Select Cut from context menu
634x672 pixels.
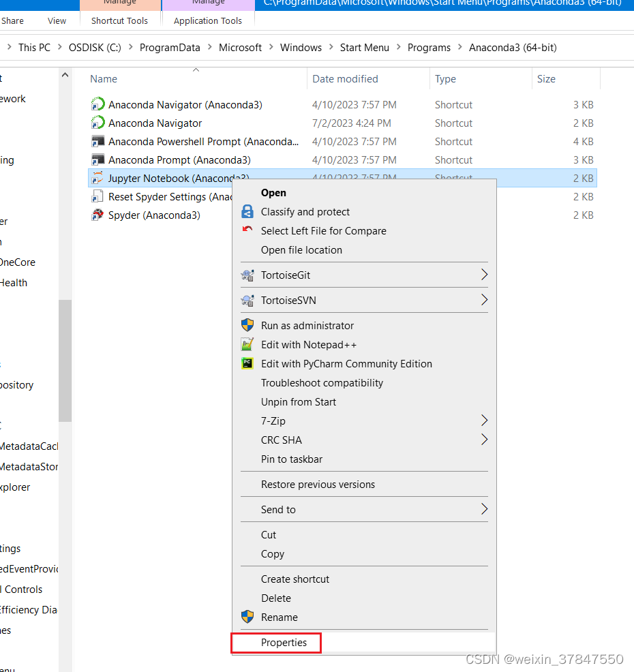tap(269, 535)
